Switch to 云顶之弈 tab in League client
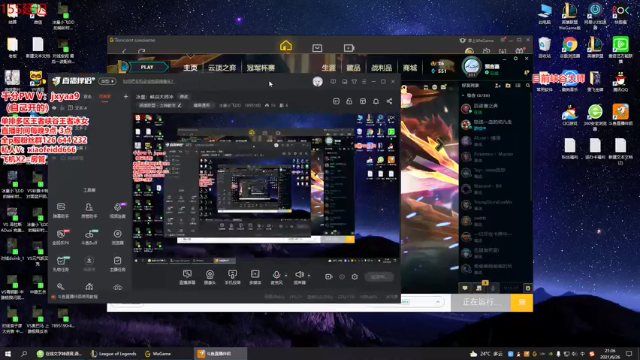Image resolution: width=640 pixels, height=360 pixels. 222,68
